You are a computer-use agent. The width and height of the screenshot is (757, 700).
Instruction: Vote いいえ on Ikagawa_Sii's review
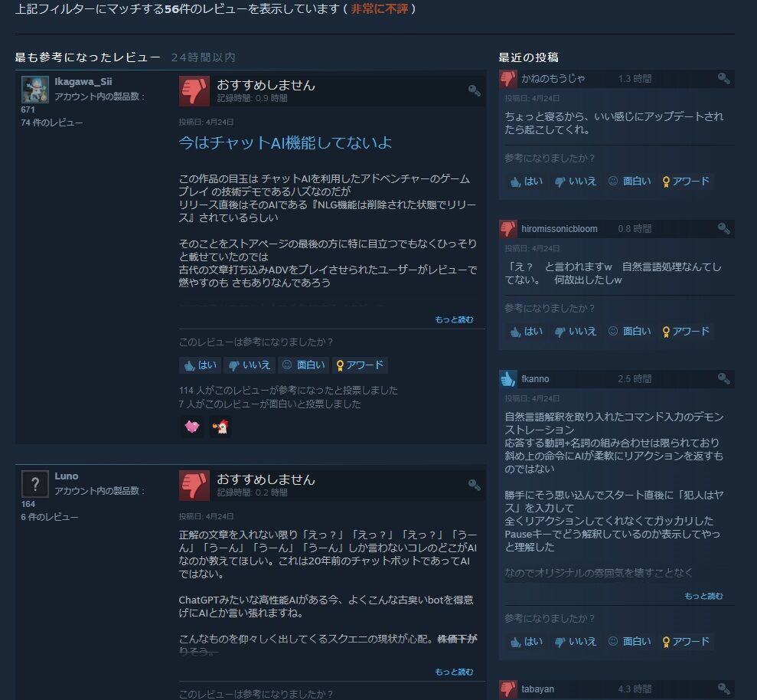[250, 365]
